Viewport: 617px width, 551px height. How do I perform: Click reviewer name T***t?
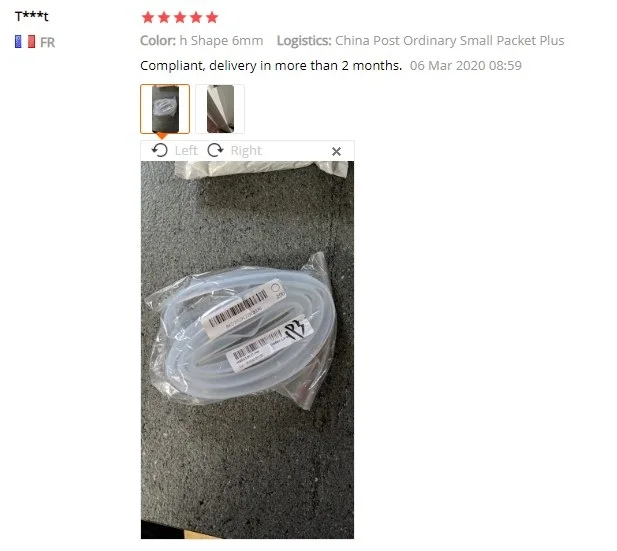[31, 17]
